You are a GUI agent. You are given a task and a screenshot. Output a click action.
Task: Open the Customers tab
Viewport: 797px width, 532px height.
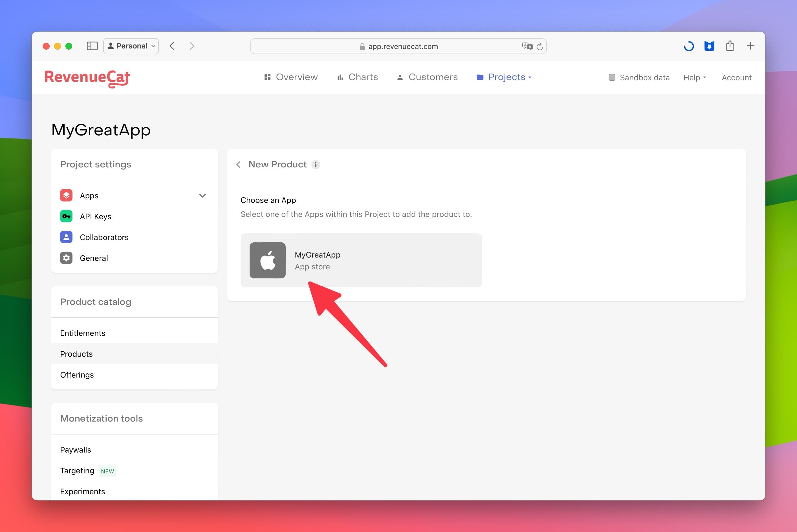(427, 77)
